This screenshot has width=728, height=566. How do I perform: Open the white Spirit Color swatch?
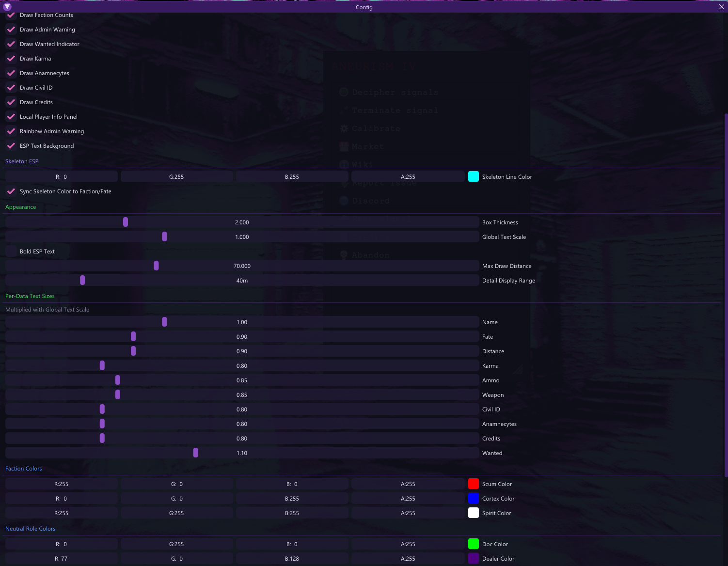point(474,513)
